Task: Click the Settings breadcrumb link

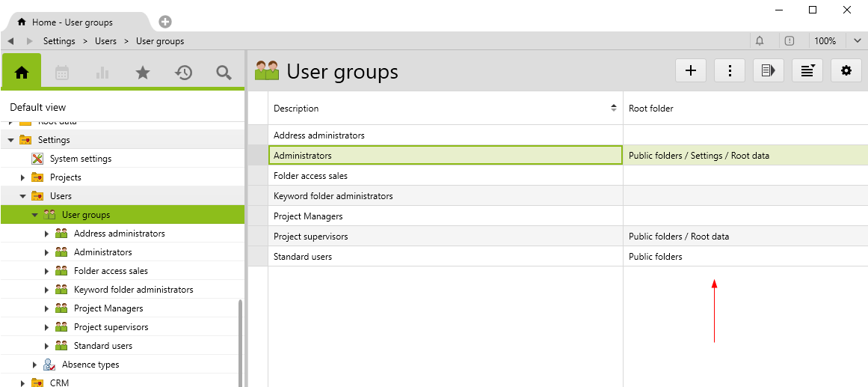Action: tap(59, 41)
